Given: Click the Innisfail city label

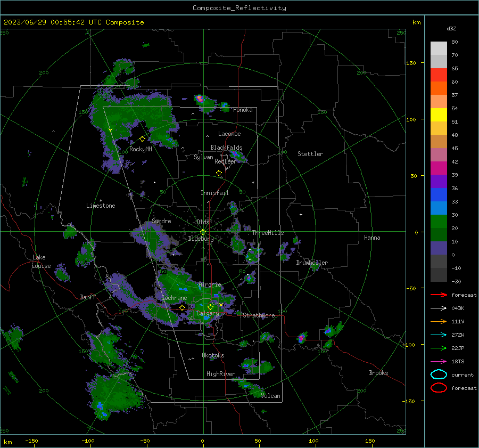Looking at the screenshot, I should [x=214, y=193].
